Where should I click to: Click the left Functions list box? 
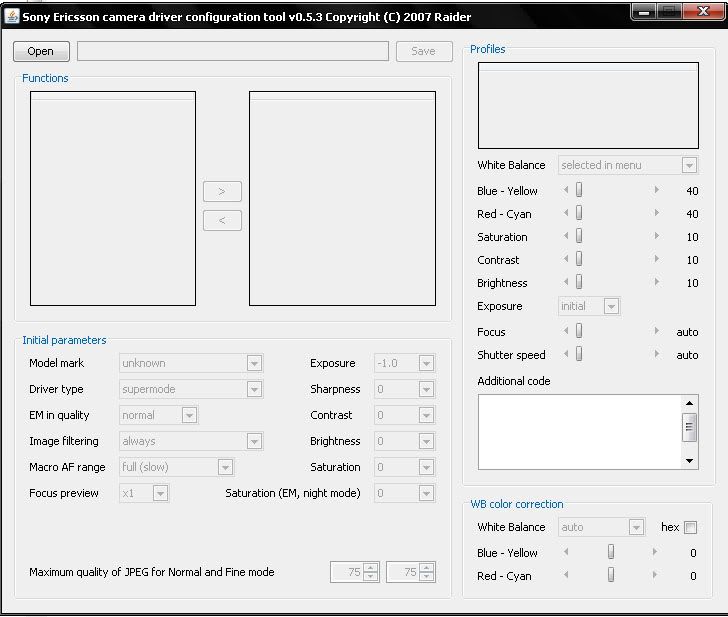tap(113, 198)
